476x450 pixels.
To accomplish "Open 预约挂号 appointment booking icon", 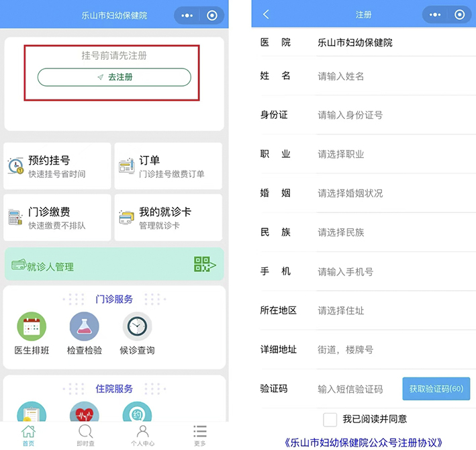I will coord(16,166).
